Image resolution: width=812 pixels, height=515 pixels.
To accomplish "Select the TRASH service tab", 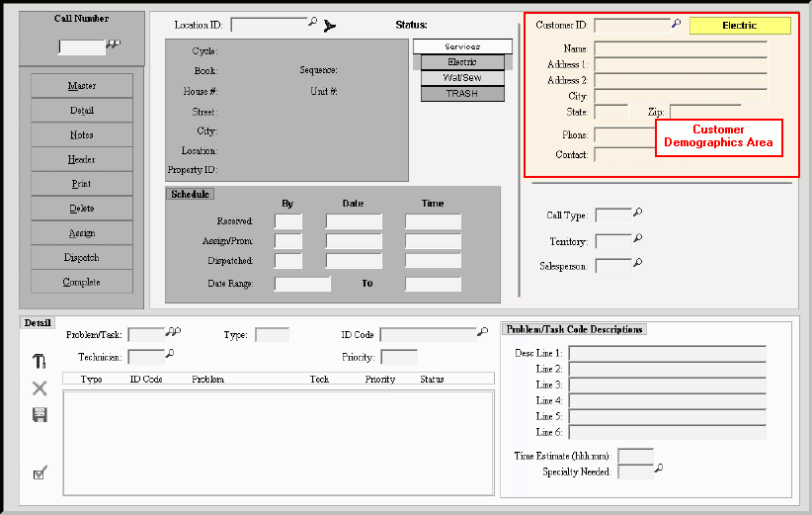I will 461,93.
